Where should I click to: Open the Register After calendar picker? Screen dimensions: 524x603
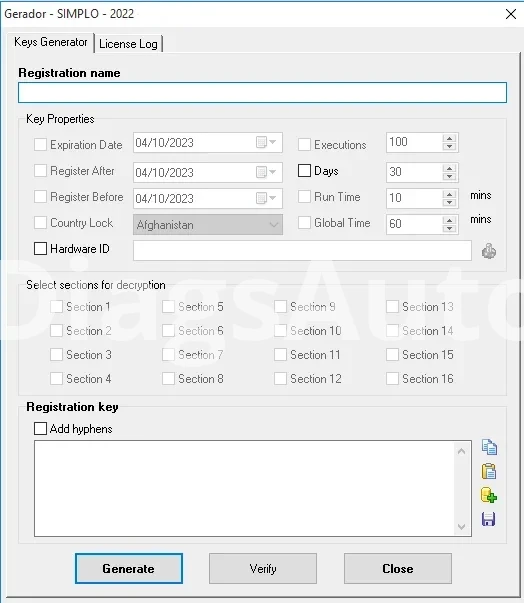(266, 172)
